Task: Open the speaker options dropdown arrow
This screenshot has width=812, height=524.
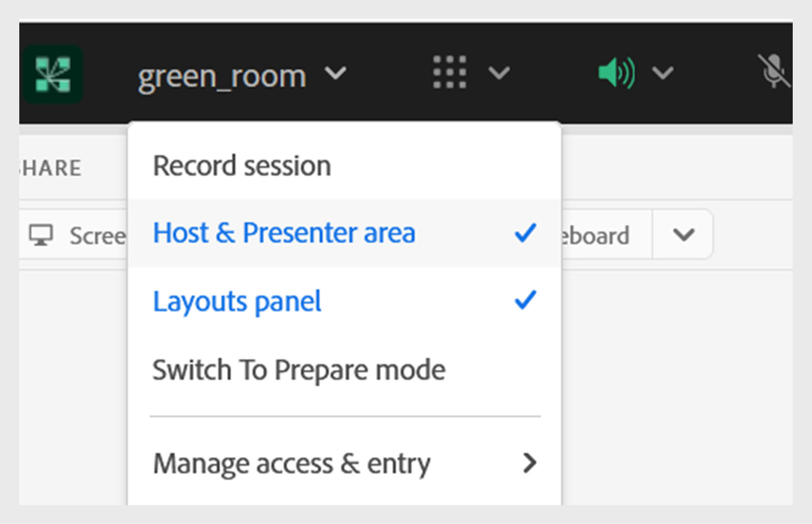Action: point(663,73)
